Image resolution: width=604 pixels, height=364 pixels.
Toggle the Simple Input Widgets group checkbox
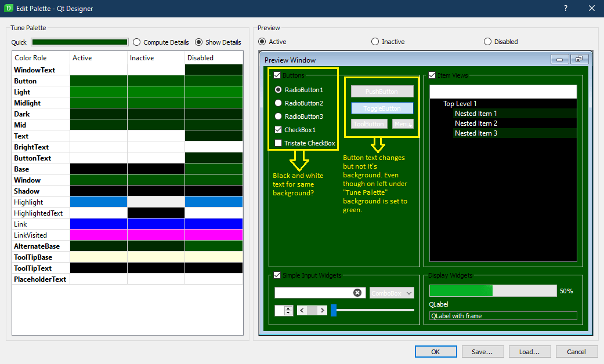tap(277, 275)
